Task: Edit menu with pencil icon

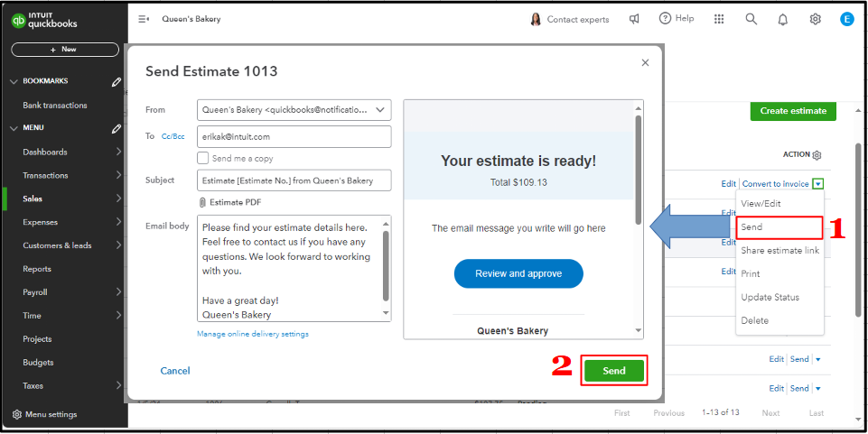Action: pos(116,129)
